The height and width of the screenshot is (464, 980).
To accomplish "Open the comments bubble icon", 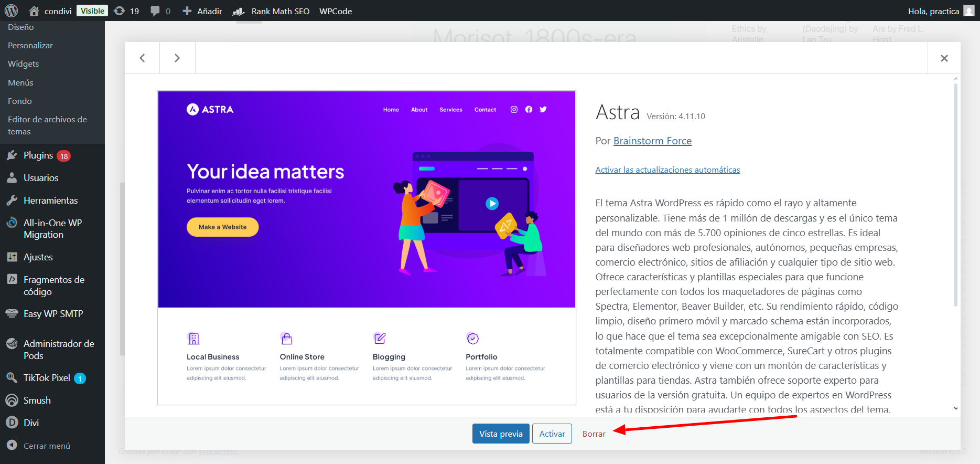I will (x=155, y=11).
